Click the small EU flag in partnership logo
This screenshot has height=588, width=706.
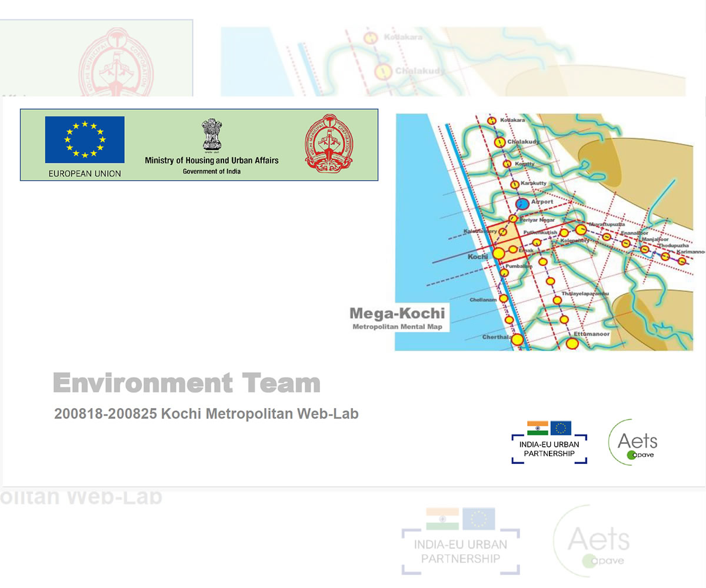561,428
